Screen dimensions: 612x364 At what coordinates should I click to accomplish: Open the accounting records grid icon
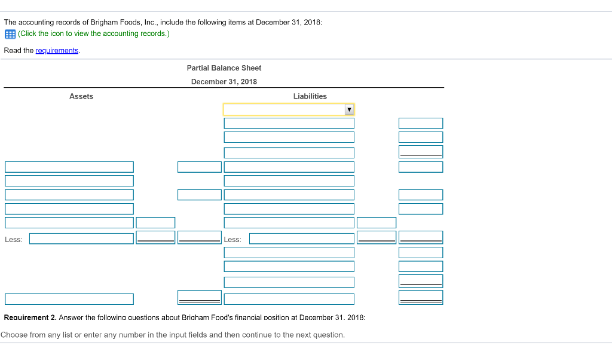click(x=10, y=34)
